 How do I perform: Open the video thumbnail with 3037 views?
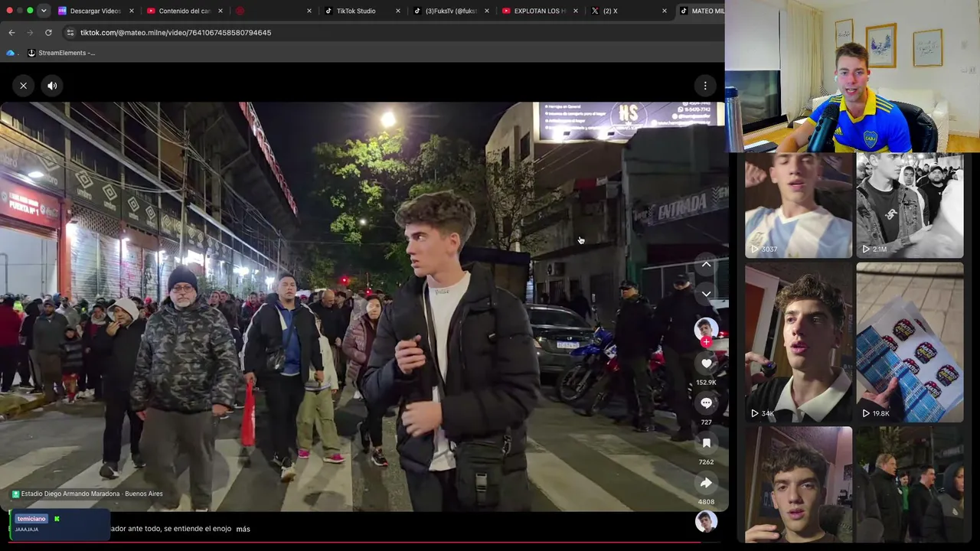(x=799, y=205)
